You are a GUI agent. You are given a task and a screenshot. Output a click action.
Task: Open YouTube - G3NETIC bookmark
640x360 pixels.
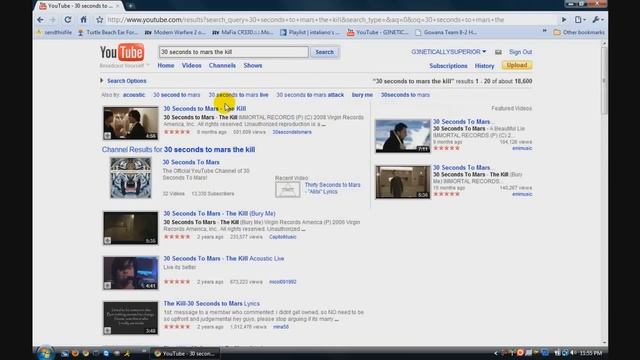coord(378,32)
